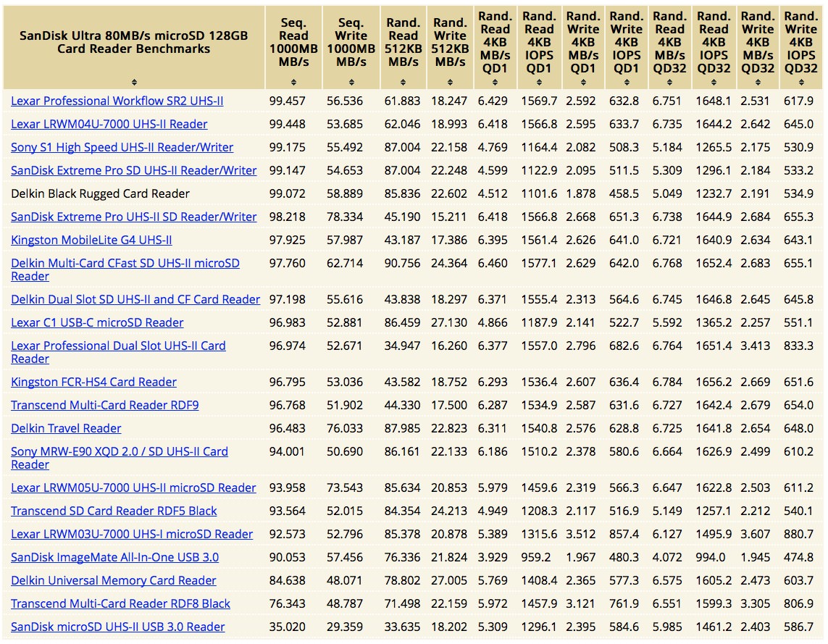Open Kingston FCR-HS4 Card Reader link
This screenshot has width=828, height=644.
pos(93,382)
